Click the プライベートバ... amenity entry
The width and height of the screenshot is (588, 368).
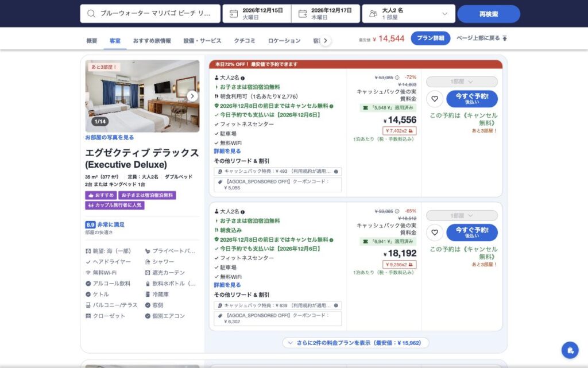(x=170, y=251)
